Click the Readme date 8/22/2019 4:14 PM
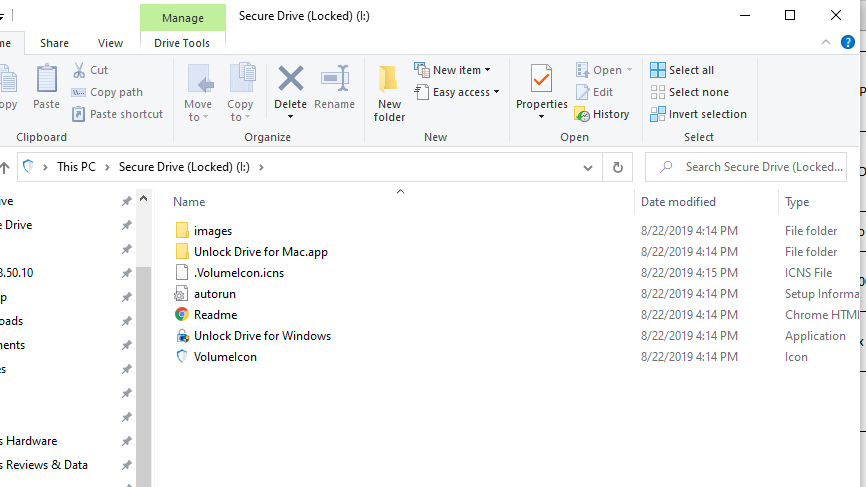 coord(689,315)
